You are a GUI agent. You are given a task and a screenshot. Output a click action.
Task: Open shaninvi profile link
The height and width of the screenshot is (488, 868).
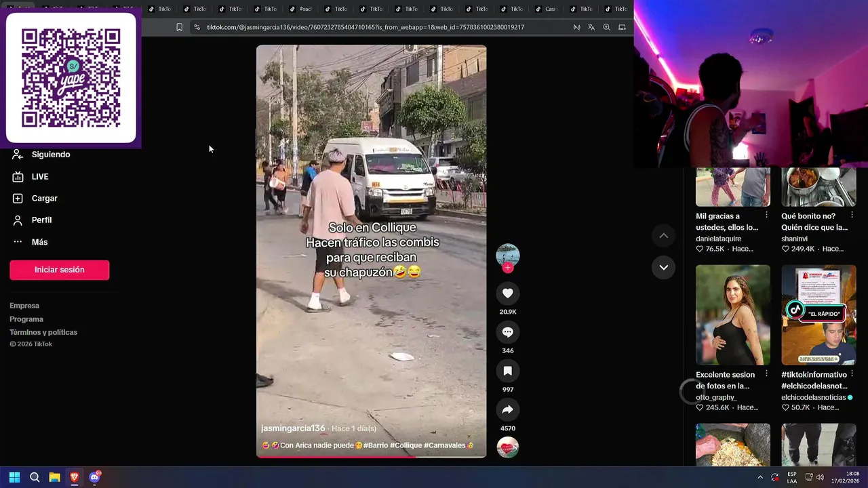coord(796,239)
